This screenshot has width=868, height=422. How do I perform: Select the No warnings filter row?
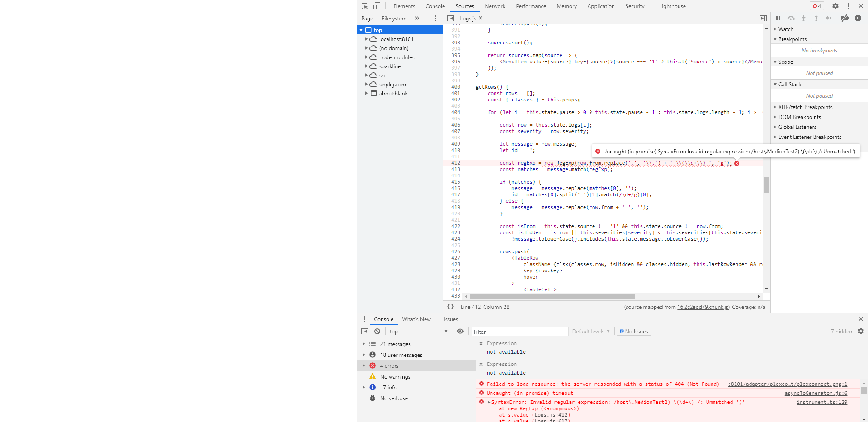pyautogui.click(x=416, y=377)
